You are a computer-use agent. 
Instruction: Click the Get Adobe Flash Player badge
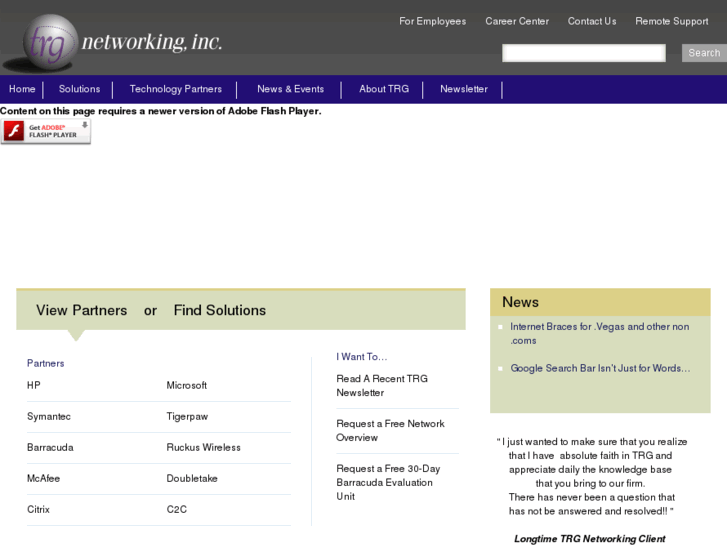point(45,132)
